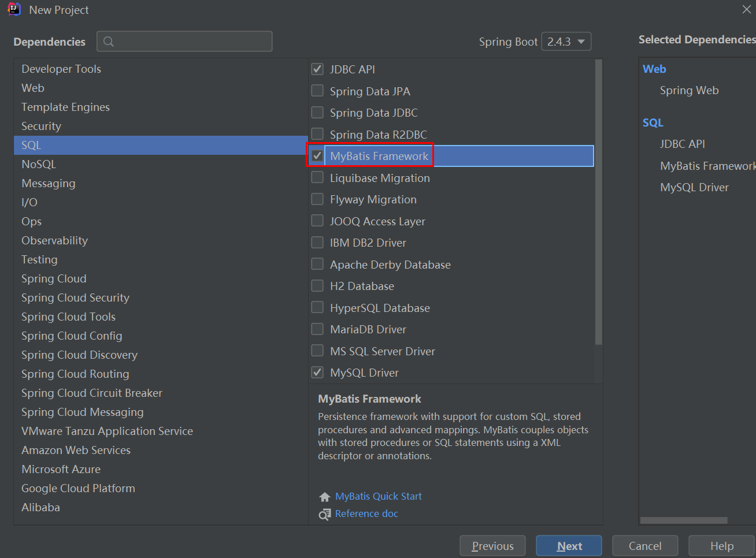Select the Developer Tools category
Image resolution: width=756 pixels, height=558 pixels.
(x=161, y=69)
